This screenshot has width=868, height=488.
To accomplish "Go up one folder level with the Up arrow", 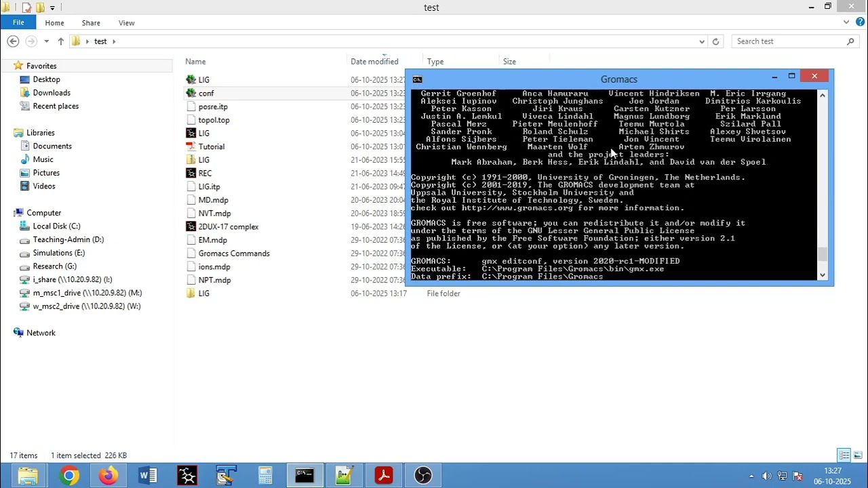I will (60, 41).
